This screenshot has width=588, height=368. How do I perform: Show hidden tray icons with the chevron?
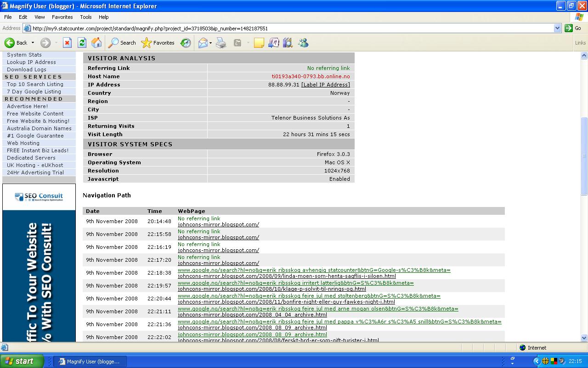click(537, 361)
